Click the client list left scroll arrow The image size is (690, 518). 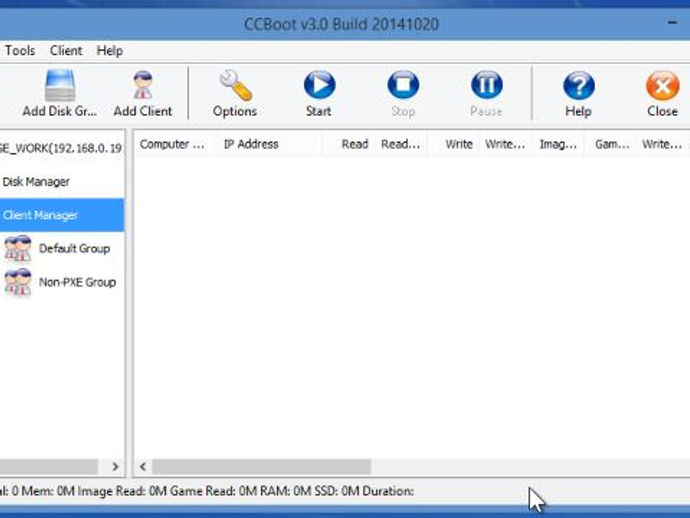143,467
